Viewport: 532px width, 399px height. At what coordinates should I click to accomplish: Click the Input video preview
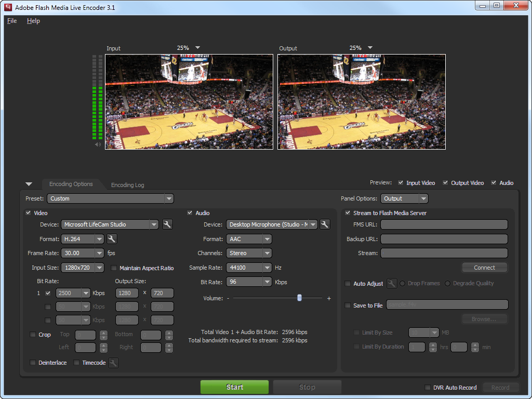189,102
